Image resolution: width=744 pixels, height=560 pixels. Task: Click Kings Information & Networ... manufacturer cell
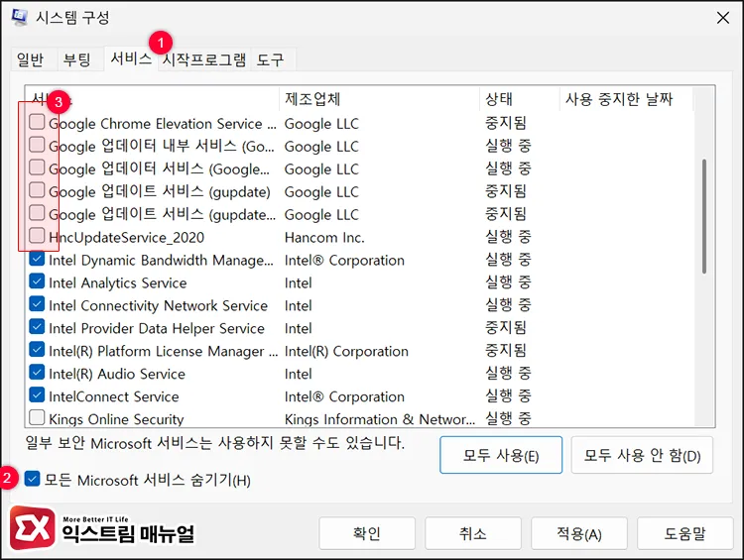pos(380,419)
